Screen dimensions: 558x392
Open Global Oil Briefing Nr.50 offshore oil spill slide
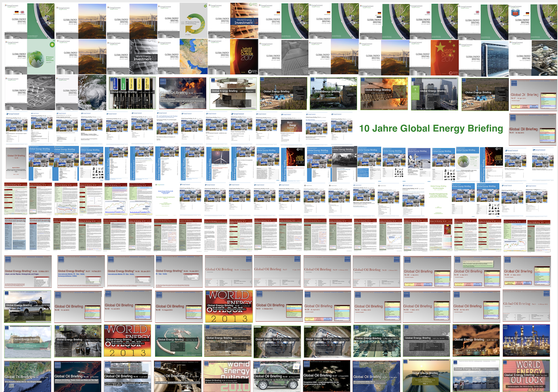[78, 376]
